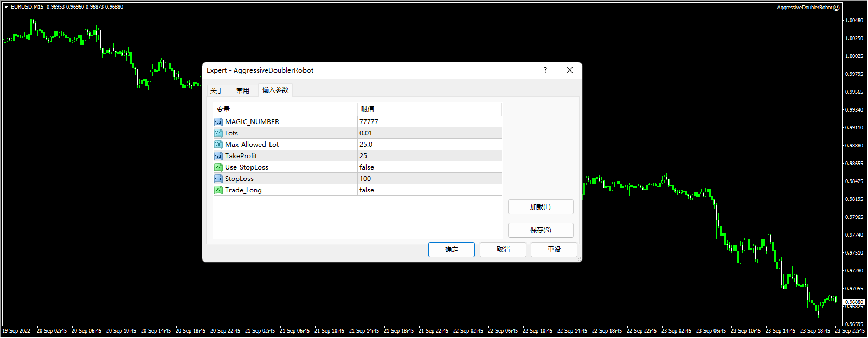Open the chart symbol triangle next to EURUSD
868x338 pixels.
tap(6, 7)
